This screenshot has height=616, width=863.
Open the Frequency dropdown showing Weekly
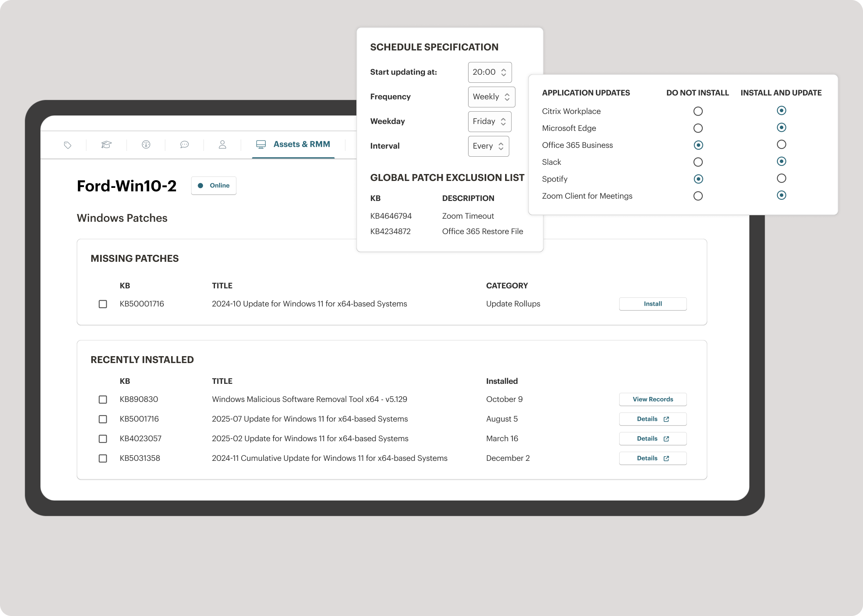[491, 97]
